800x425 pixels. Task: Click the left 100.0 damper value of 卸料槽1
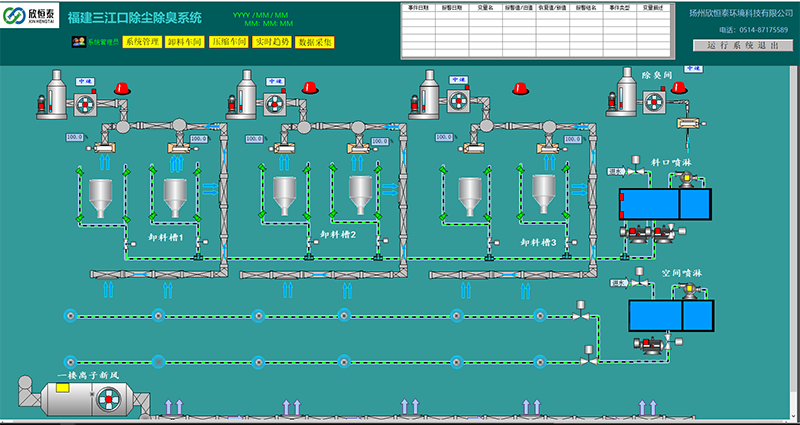(74, 137)
